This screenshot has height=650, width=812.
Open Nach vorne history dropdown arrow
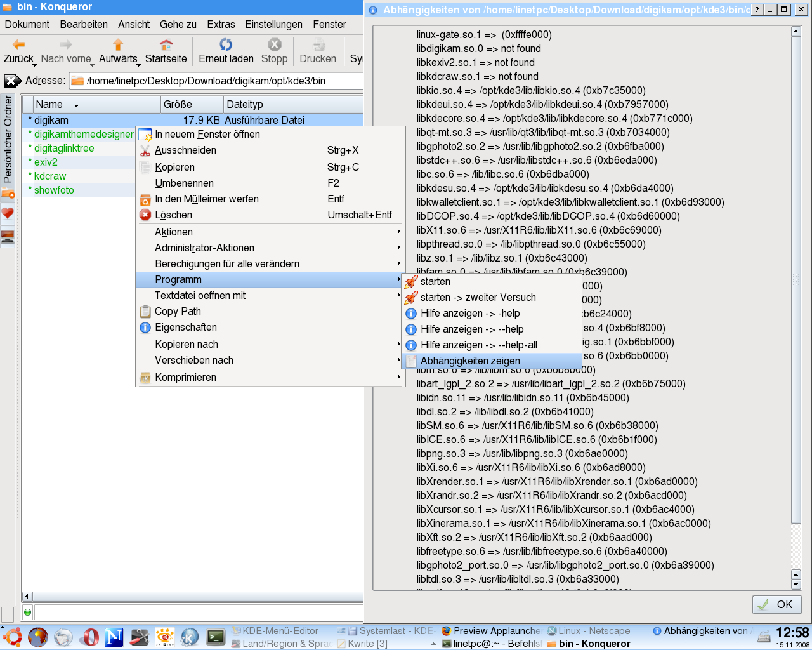(93, 65)
